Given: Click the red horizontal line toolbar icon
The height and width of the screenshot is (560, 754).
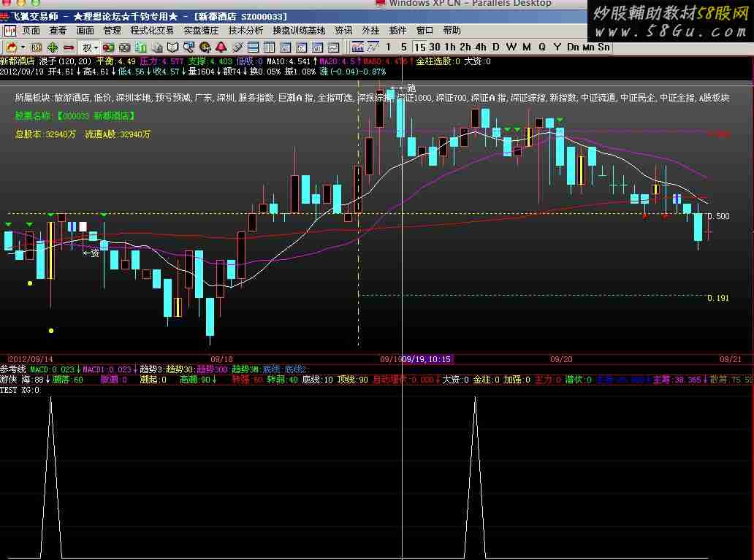Looking at the screenshot, I should pyautogui.click(x=69, y=47).
